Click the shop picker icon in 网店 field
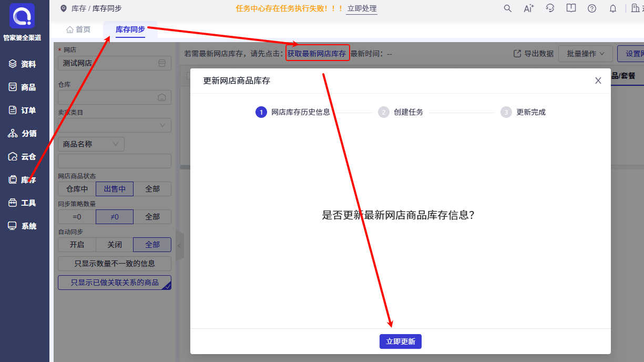 pyautogui.click(x=162, y=63)
